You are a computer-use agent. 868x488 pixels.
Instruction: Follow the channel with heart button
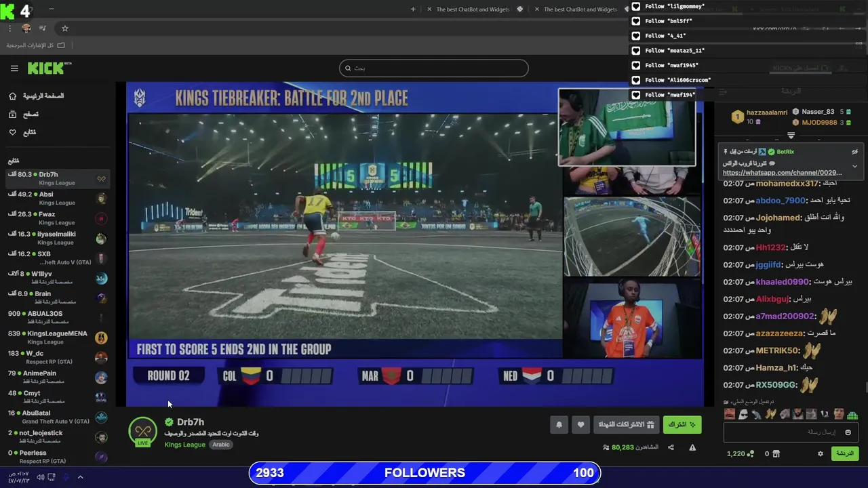580,425
